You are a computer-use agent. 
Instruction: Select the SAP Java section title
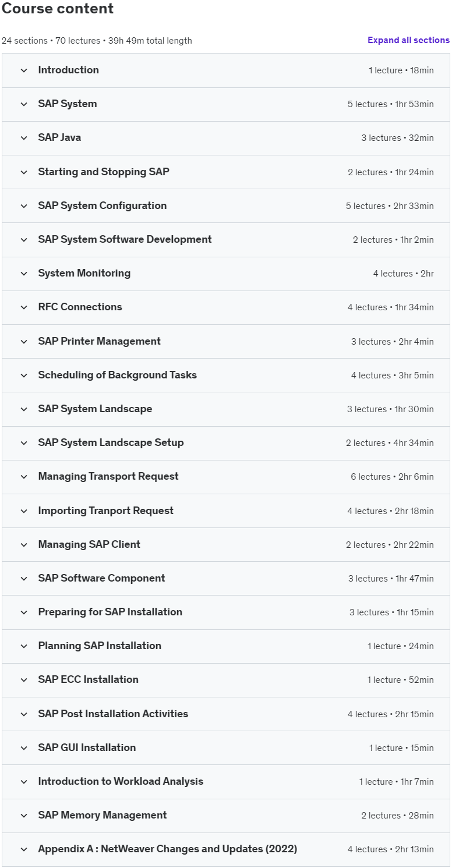pyautogui.click(x=59, y=137)
